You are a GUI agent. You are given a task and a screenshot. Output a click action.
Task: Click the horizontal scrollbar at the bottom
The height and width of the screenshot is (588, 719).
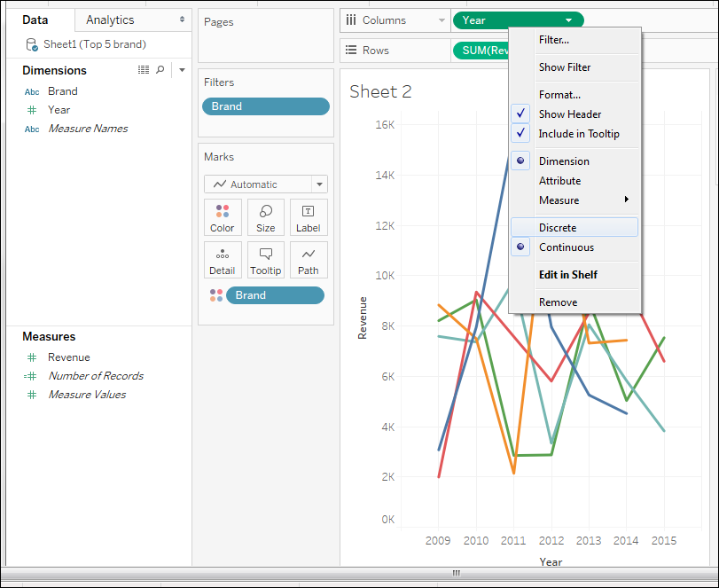(x=455, y=573)
